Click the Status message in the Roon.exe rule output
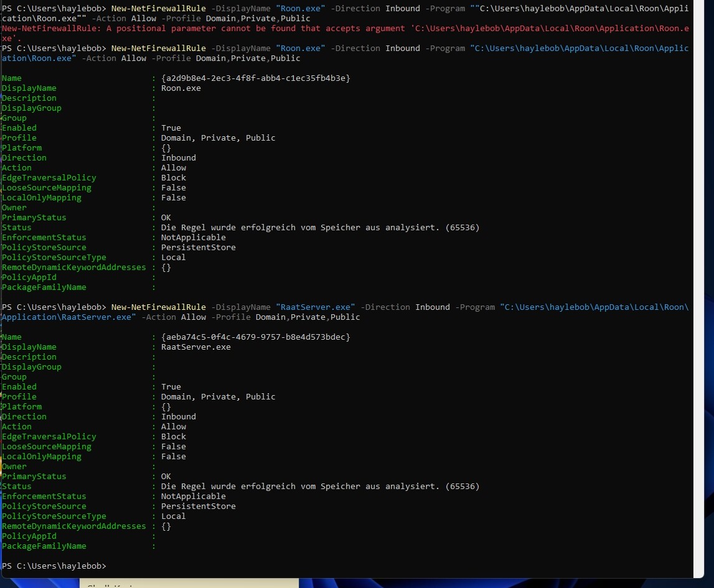The width and height of the screenshot is (714, 588). tap(320, 228)
